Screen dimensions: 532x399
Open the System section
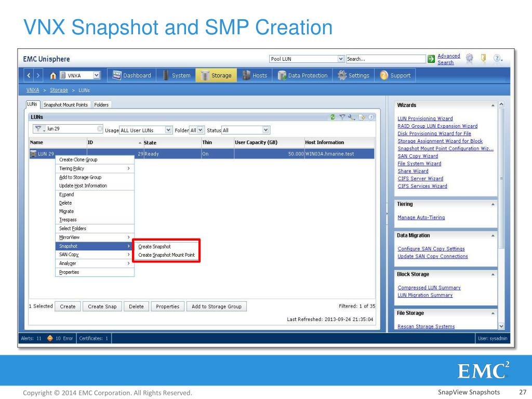coord(177,75)
